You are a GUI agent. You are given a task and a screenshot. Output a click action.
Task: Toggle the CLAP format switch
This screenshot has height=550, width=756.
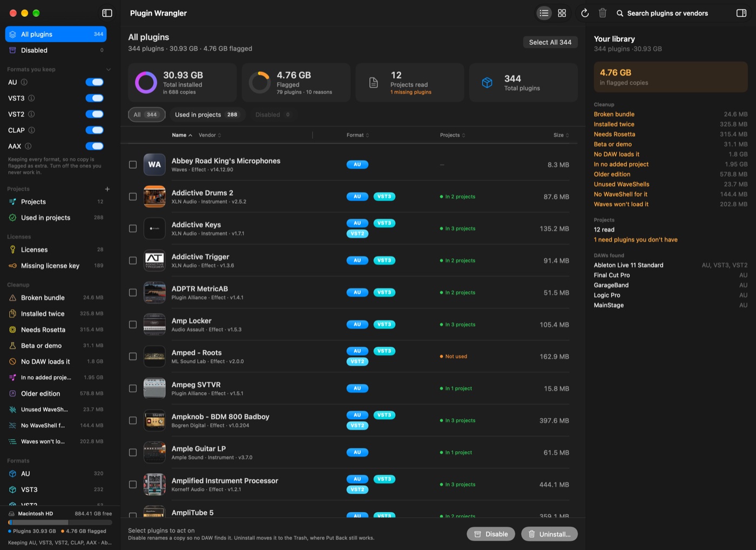coord(94,130)
